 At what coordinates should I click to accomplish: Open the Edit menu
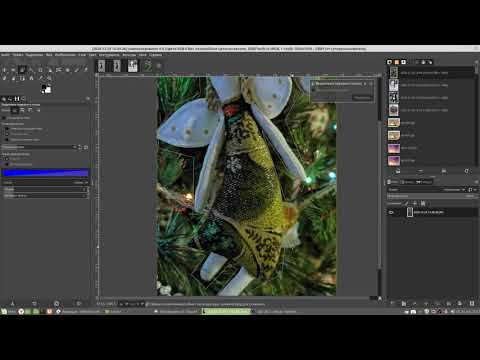18,55
